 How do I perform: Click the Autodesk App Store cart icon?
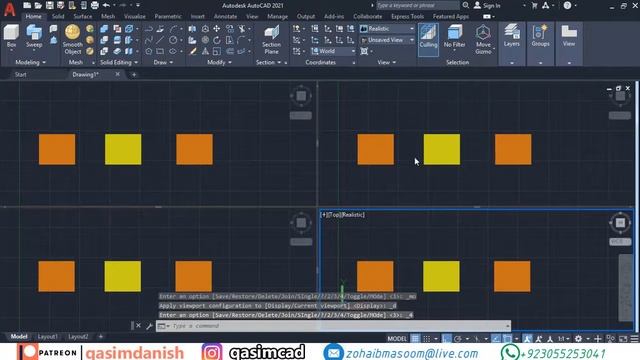coord(534,5)
